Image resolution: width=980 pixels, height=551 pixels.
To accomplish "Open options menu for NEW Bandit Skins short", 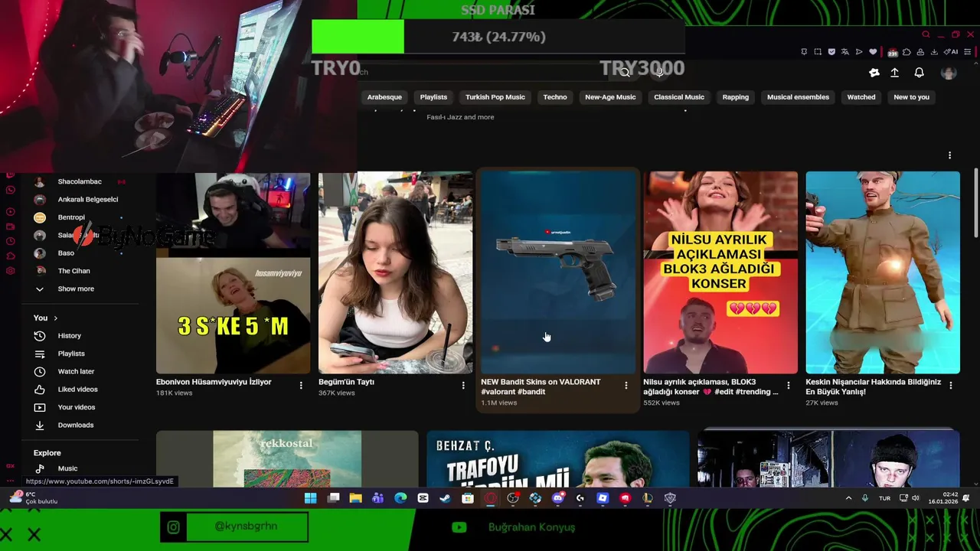I will [x=626, y=385].
